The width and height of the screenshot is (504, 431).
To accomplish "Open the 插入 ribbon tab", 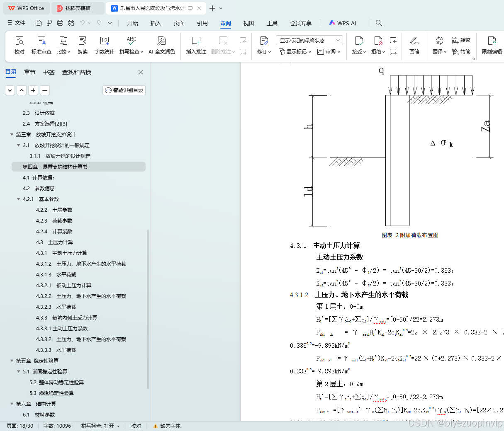I will pyautogui.click(x=156, y=23).
